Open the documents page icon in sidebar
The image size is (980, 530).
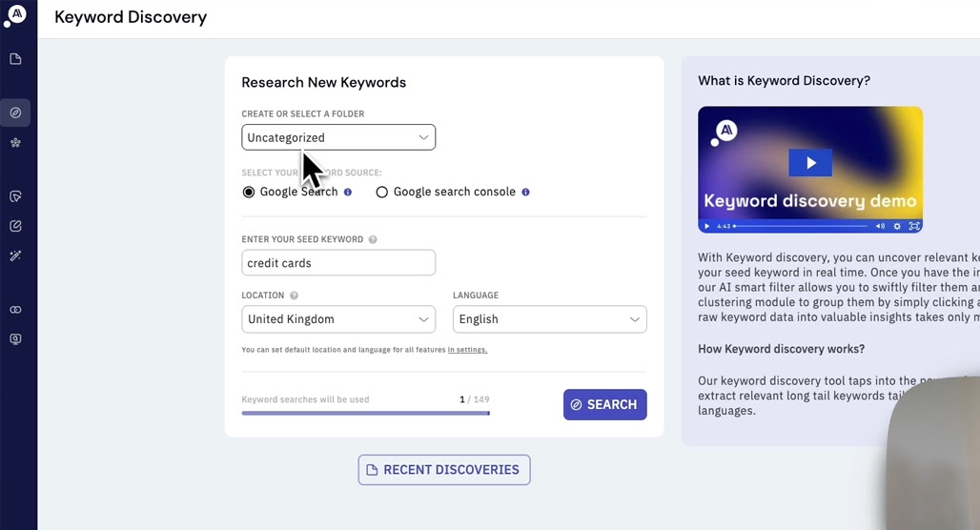coord(15,59)
